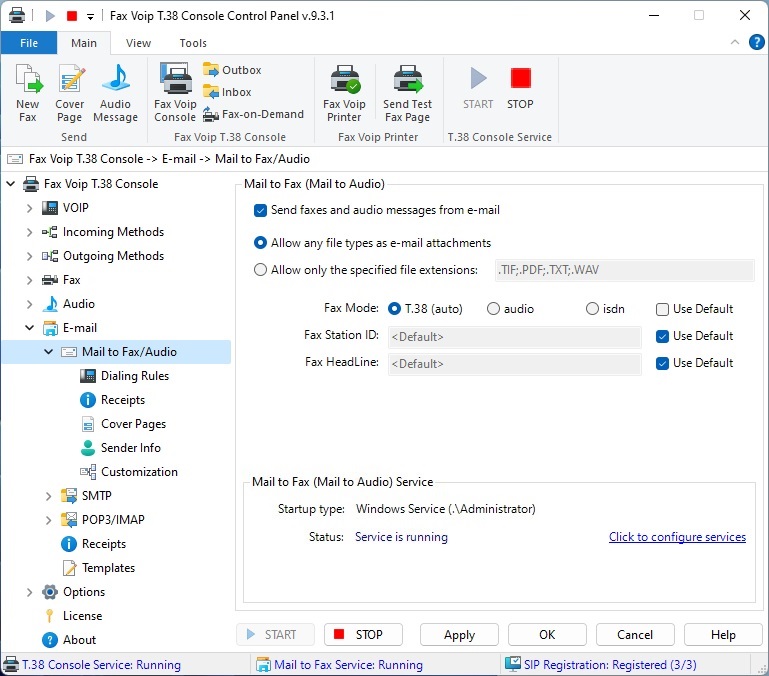
Task: Open the Inbox folder
Action: pos(227,92)
